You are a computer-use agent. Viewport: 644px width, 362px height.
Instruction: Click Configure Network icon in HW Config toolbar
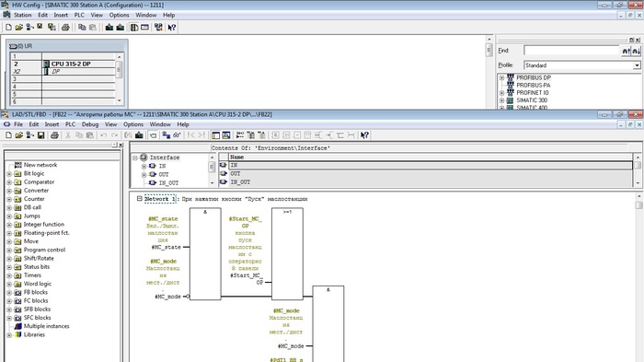point(158,28)
